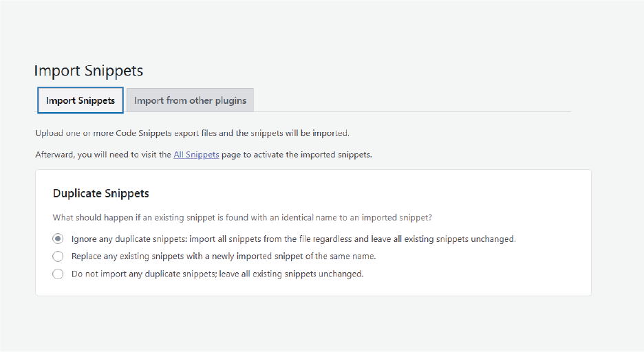Click the Duplicate Snippets section heading
The height and width of the screenshot is (352, 644).
point(101,193)
